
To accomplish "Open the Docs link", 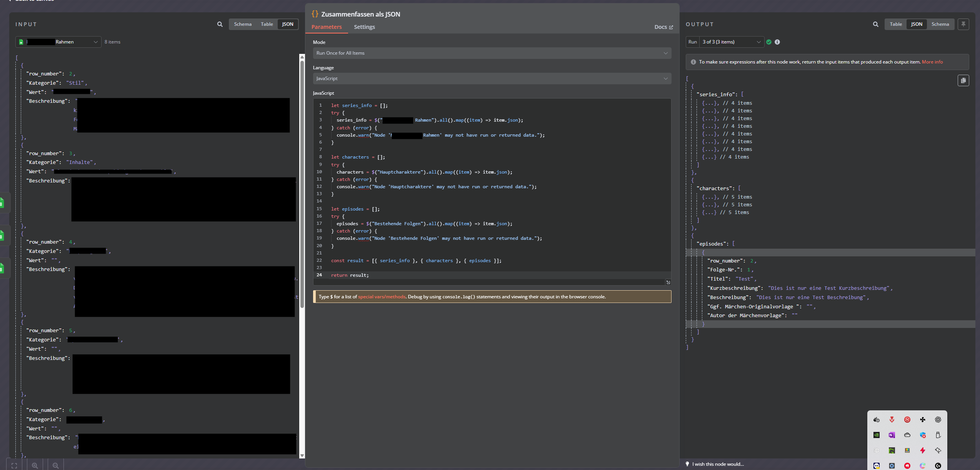I will tap(663, 27).
